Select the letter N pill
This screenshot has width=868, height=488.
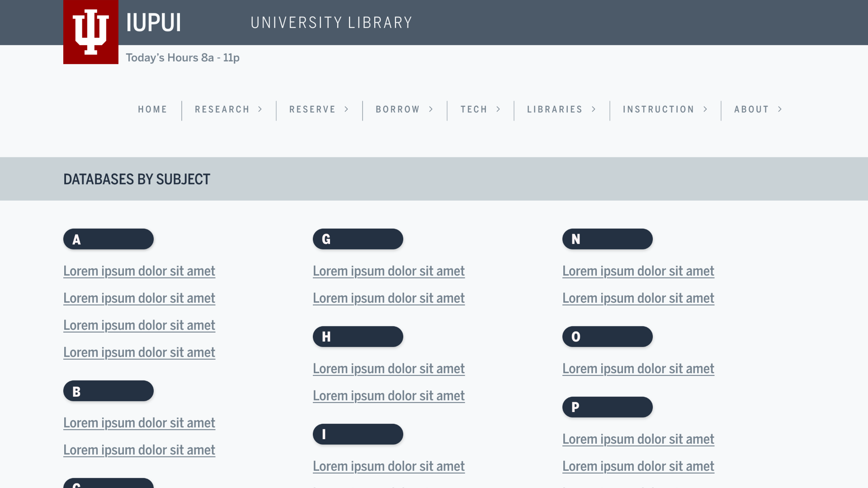(x=608, y=239)
